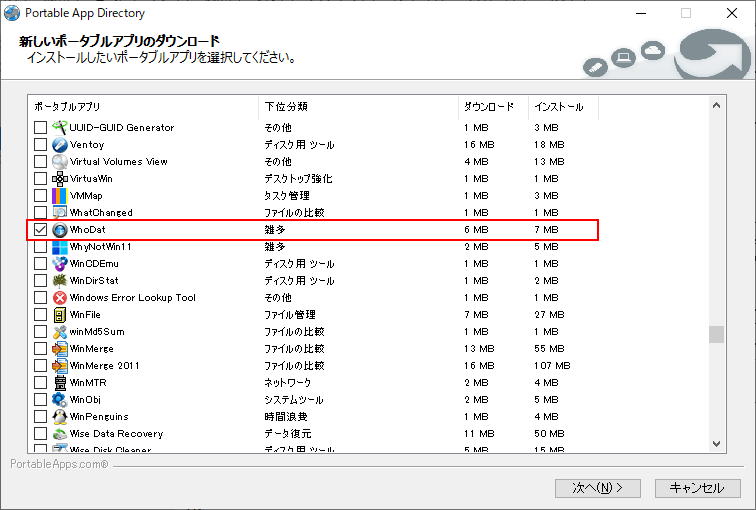Select the Windows Error Lookup Tool row name
Screen dimensions: 756x510
pyautogui.click(x=133, y=298)
